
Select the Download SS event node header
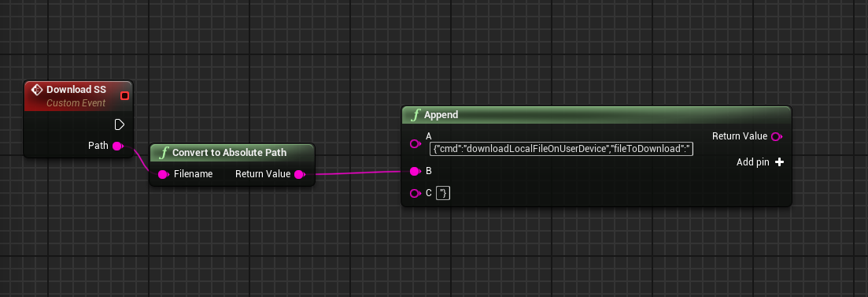78,95
